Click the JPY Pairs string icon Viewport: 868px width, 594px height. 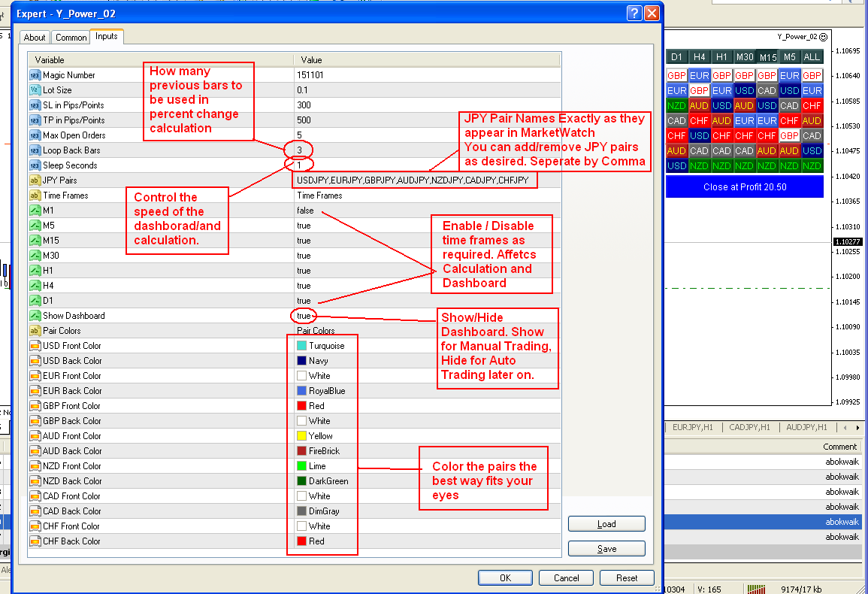pyautogui.click(x=35, y=180)
